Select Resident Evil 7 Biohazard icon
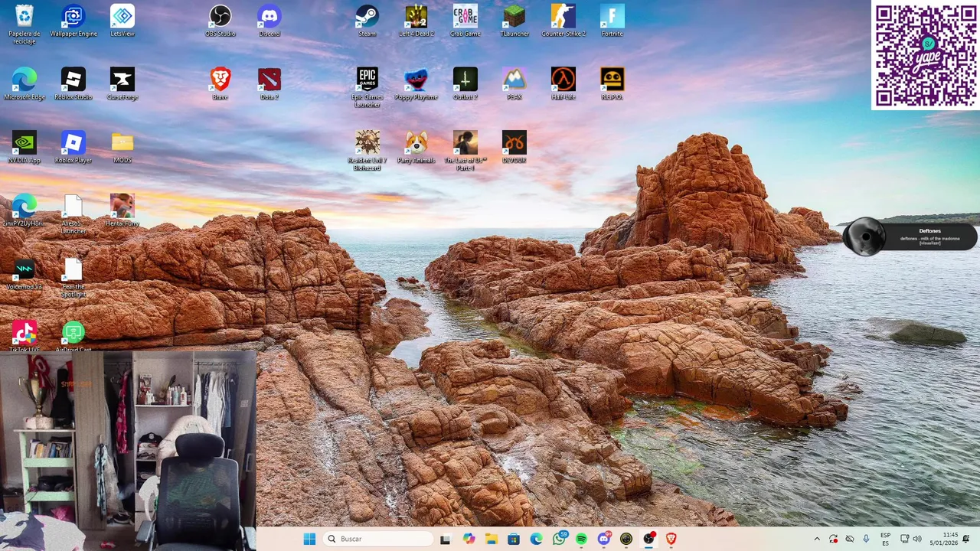The height and width of the screenshot is (551, 980). pos(367,151)
